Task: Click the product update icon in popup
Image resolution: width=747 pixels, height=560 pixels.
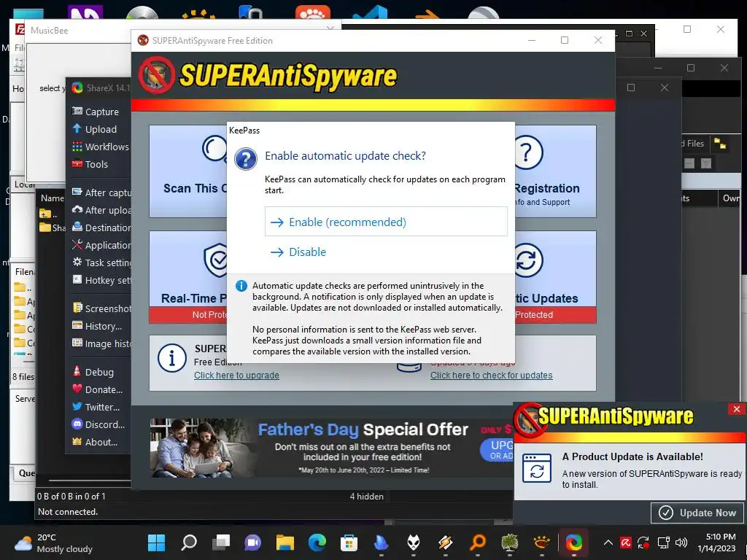Action: coord(537,467)
